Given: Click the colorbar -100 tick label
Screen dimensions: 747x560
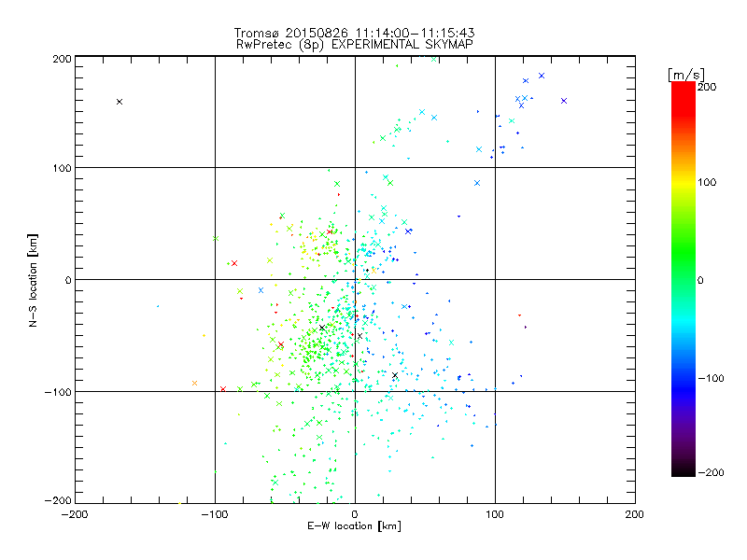Looking at the screenshot, I should click(x=712, y=378).
